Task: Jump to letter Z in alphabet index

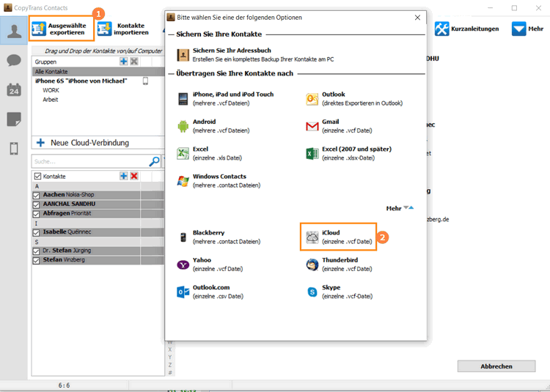Action: point(170,365)
